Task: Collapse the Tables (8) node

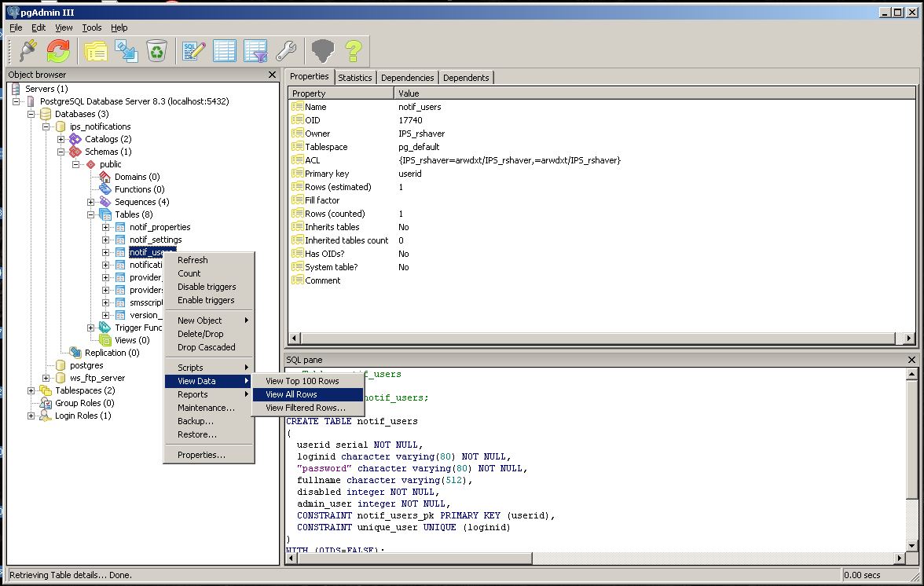Action: pos(91,215)
